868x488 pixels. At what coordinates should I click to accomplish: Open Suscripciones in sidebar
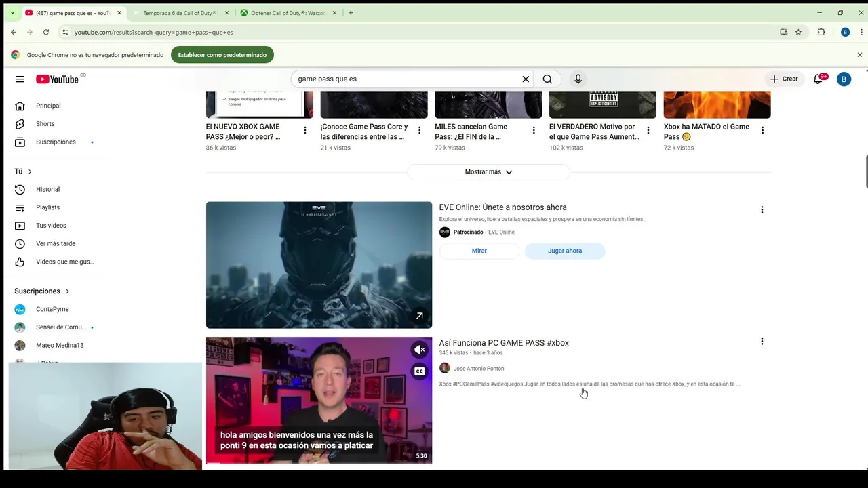coord(55,142)
